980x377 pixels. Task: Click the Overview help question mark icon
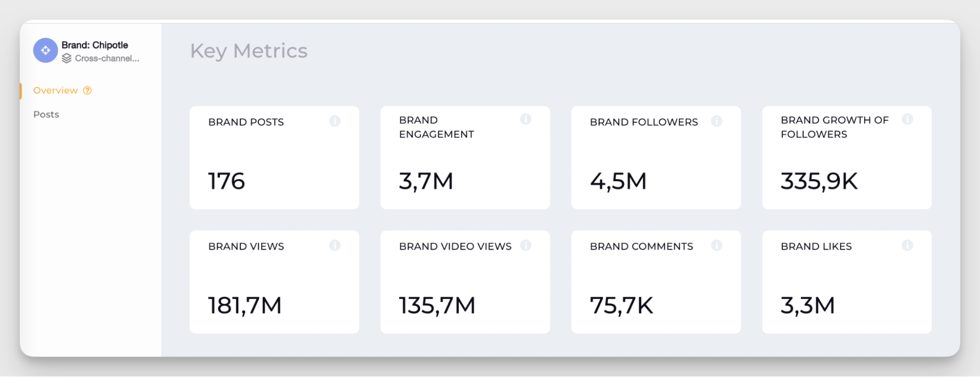[x=87, y=91]
